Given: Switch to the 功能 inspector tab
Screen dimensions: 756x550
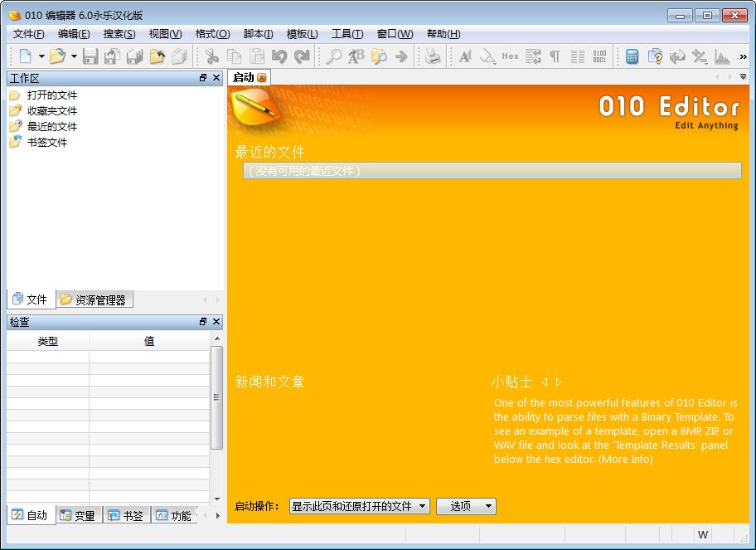Looking at the screenshot, I should pos(175,516).
